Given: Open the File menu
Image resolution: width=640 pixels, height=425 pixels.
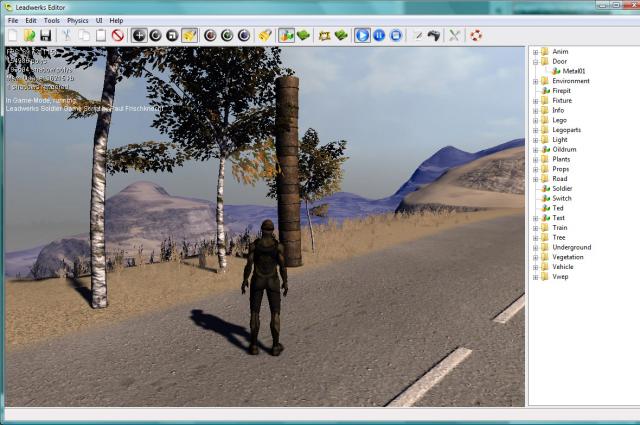Looking at the screenshot, I should (13, 20).
